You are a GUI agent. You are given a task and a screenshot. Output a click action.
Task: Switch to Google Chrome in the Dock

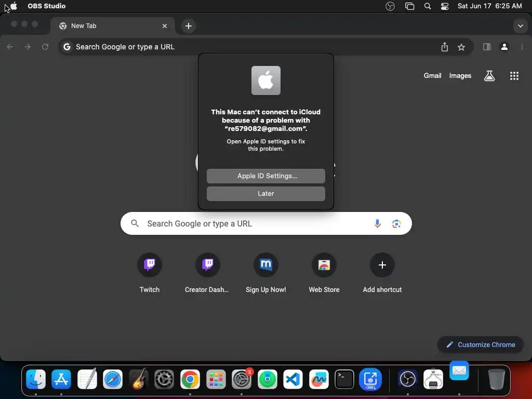point(190,379)
